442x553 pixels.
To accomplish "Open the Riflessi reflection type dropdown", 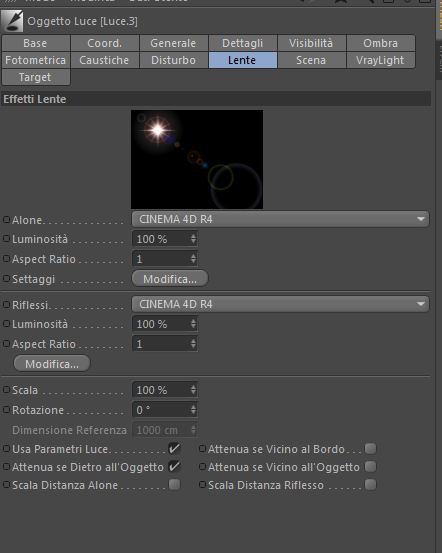I will pos(280,304).
